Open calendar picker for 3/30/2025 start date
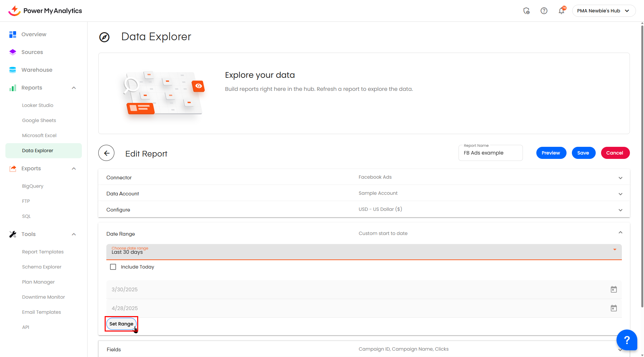Viewport: 644px width, 357px height. (613, 289)
